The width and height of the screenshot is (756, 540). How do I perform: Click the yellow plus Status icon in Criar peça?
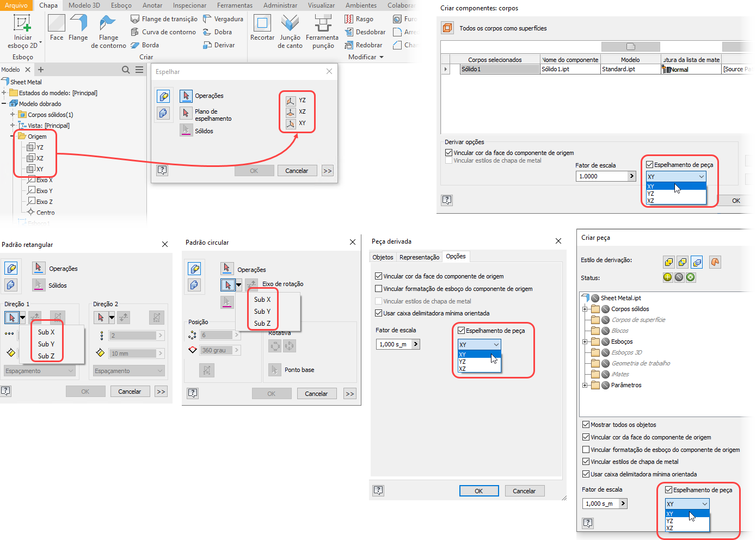point(668,277)
